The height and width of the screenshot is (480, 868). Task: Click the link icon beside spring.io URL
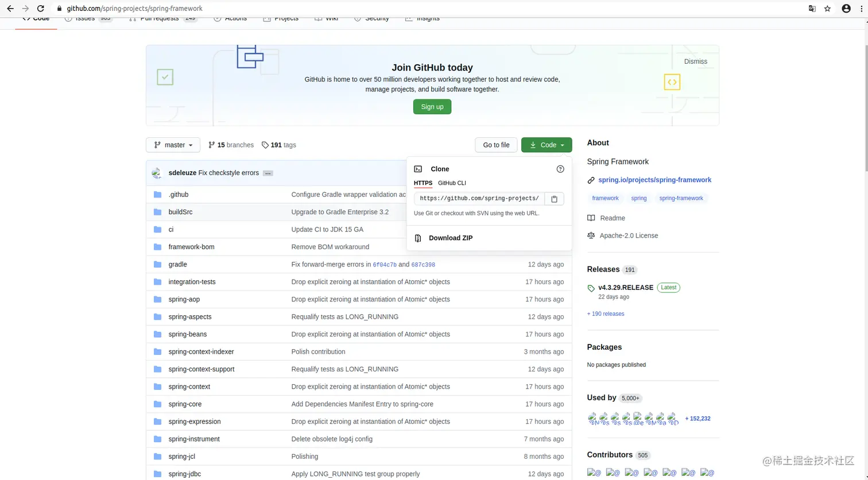pos(591,180)
